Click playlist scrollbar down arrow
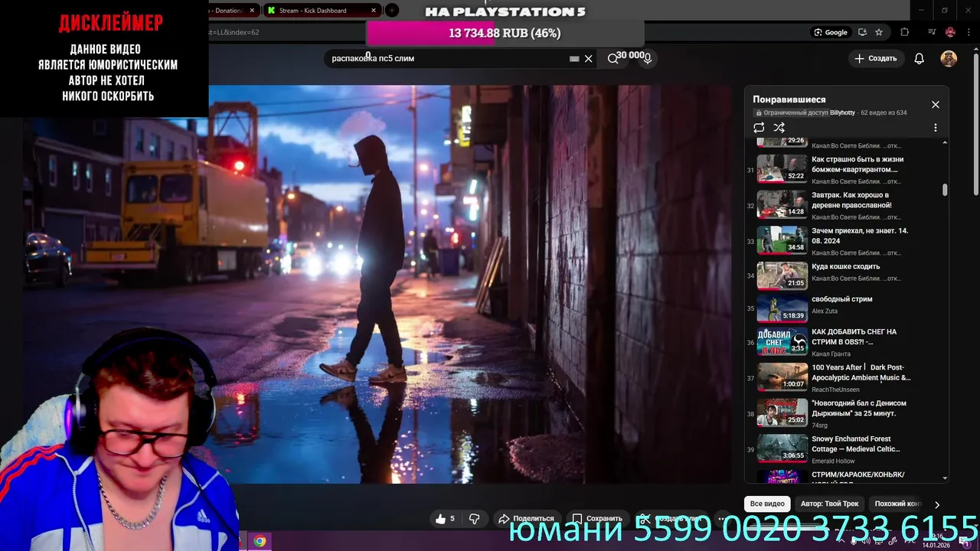The image size is (980, 551). 945,478
